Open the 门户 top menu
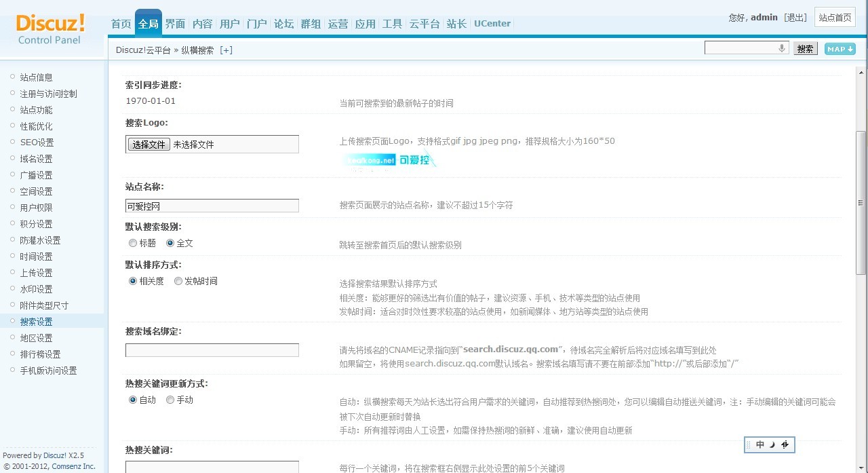 [256, 24]
